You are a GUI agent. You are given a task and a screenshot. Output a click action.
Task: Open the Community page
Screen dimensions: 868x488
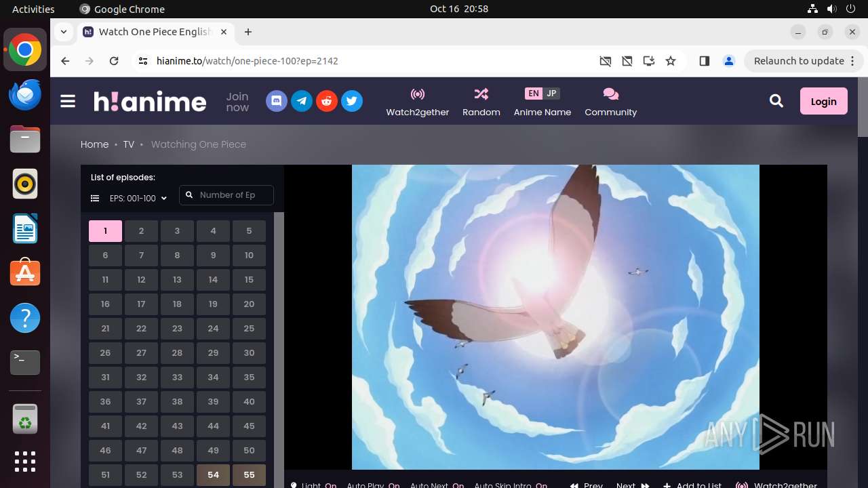point(611,102)
